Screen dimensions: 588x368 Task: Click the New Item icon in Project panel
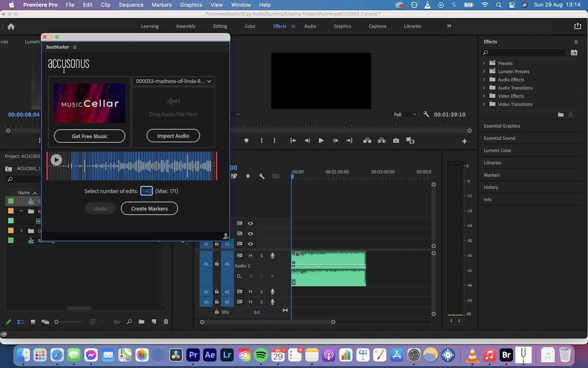154,322
